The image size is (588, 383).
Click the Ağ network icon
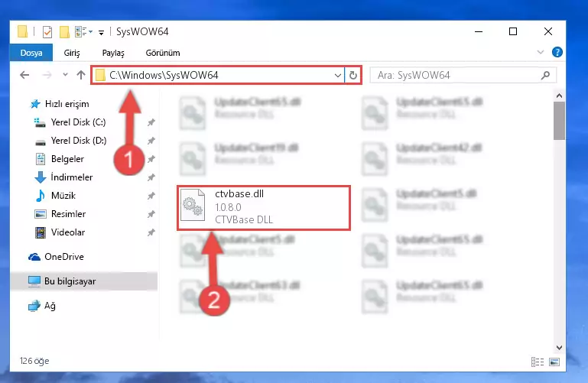(x=34, y=306)
